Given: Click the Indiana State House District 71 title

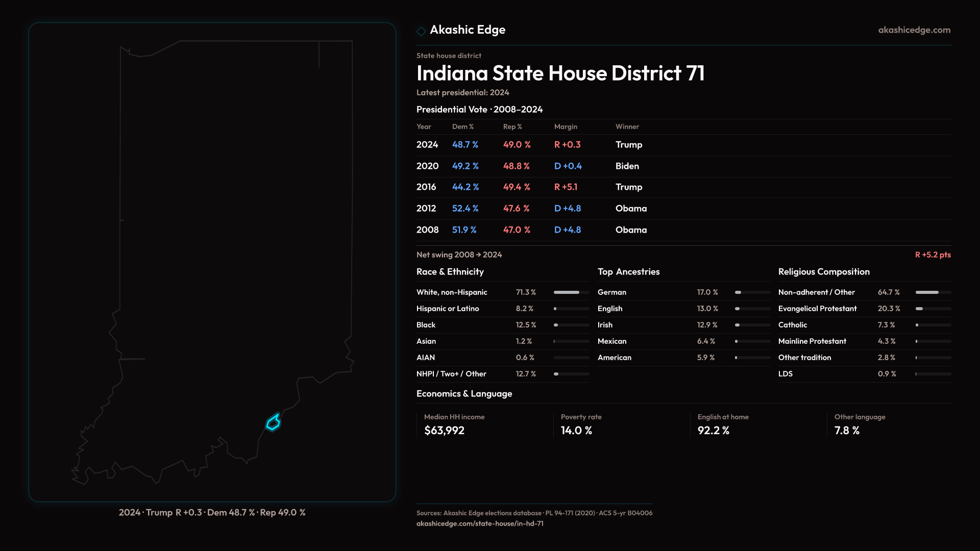Looking at the screenshot, I should (560, 73).
